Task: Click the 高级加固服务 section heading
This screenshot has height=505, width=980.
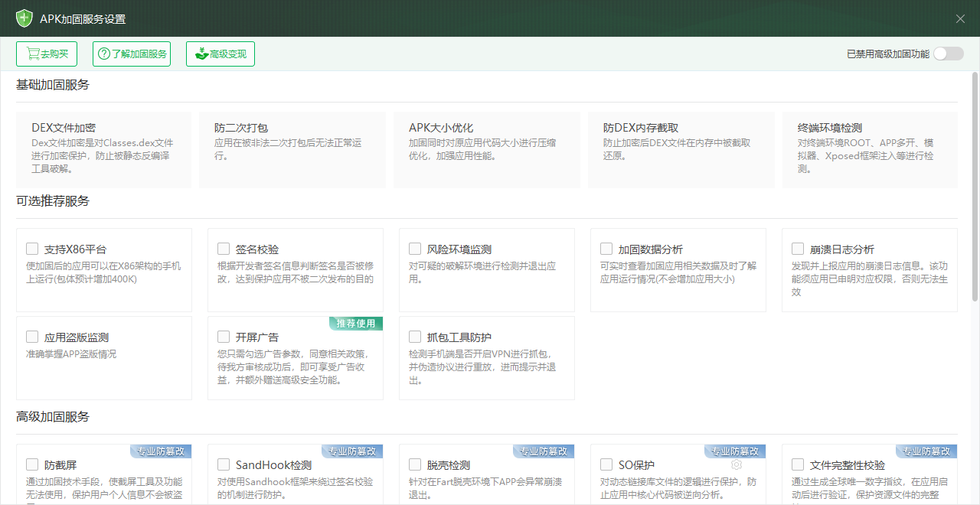Action: pyautogui.click(x=53, y=417)
